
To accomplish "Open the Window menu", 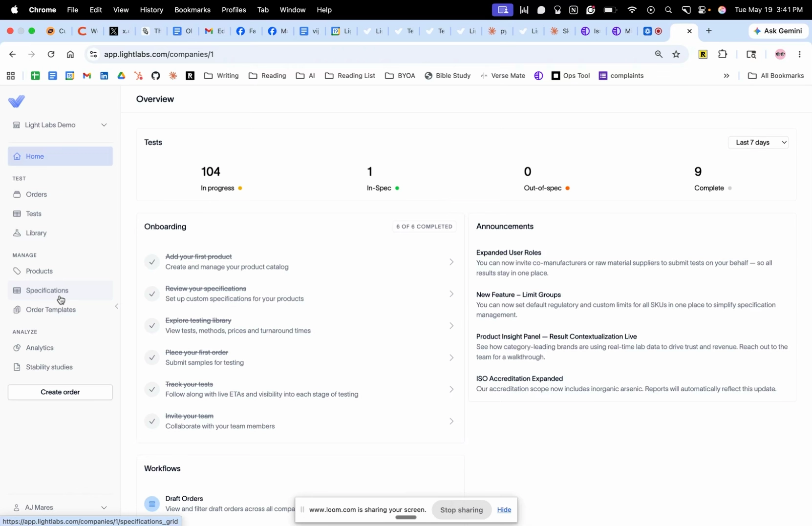I will (x=293, y=10).
